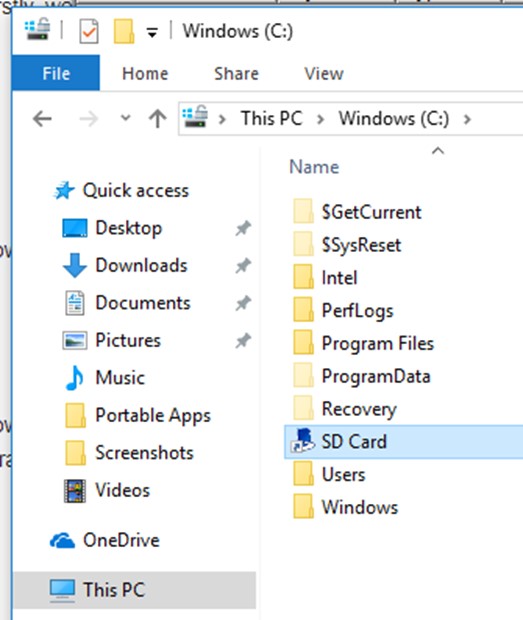Select OneDrive in navigation pane
Image resolution: width=523 pixels, height=620 pixels.
[121, 540]
